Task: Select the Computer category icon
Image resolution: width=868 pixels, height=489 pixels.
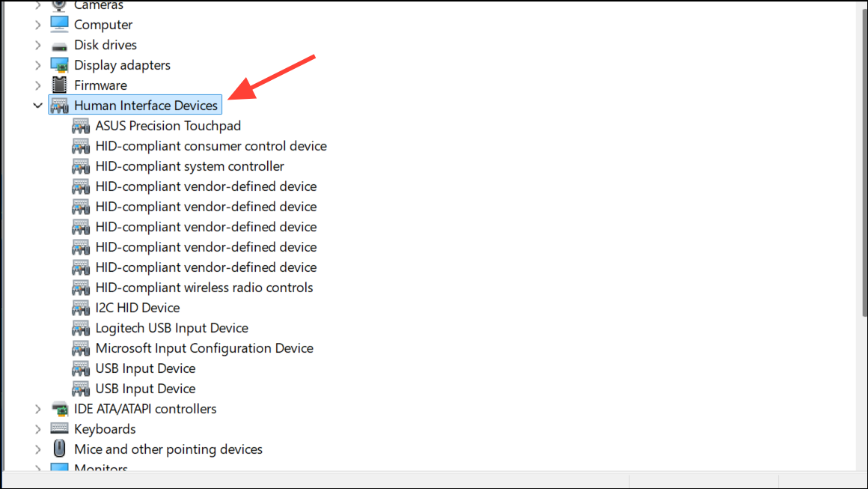Action: [58, 24]
